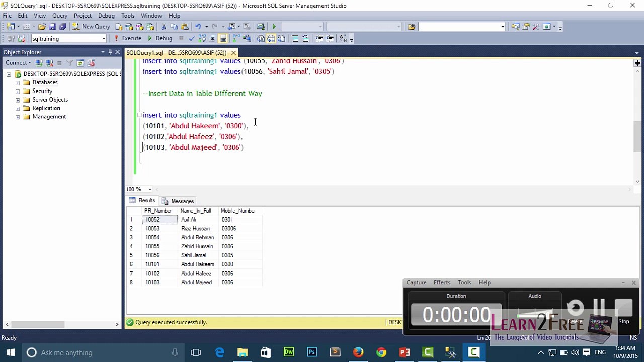Viewport: 644px width, 362px height.
Task: Open the Tools menu in SSMS menu bar
Action: pos(128,16)
